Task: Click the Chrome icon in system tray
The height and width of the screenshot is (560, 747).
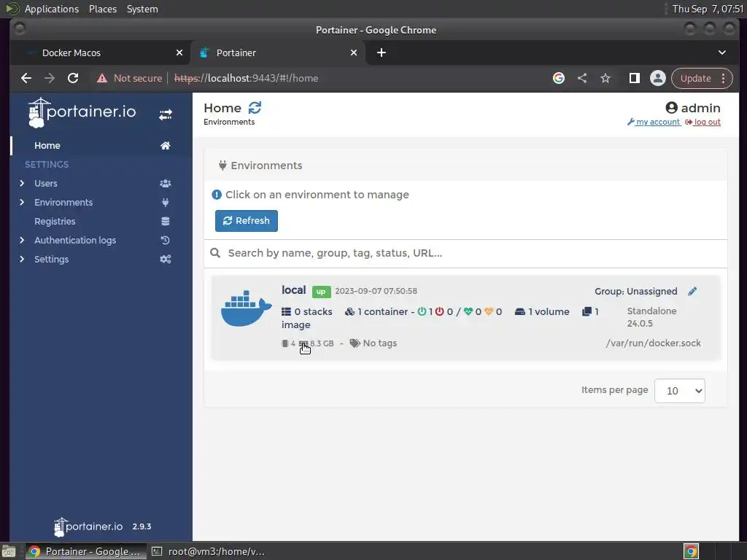Action: (691, 551)
